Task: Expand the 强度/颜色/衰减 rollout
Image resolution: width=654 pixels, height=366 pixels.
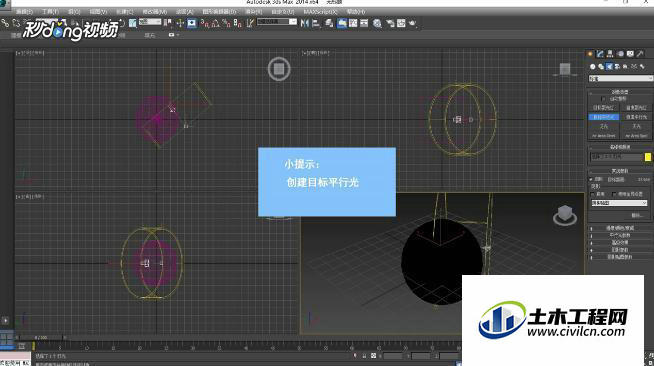Action: [620, 228]
